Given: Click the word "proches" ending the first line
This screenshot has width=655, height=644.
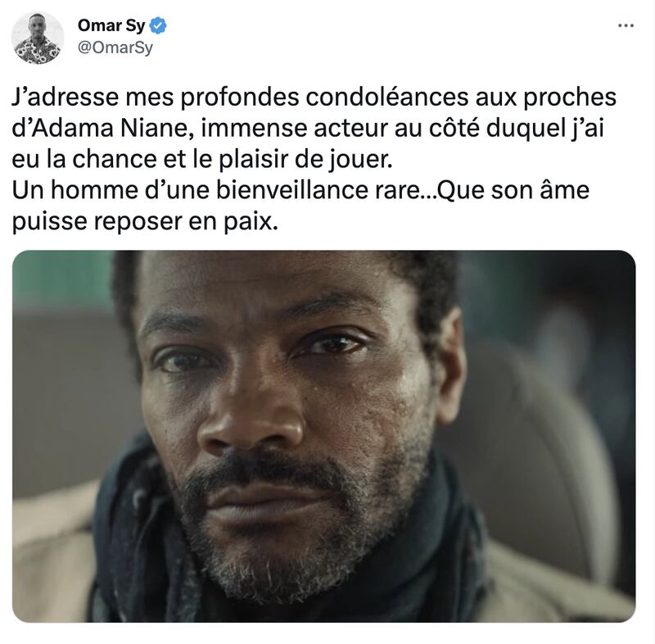Looking at the screenshot, I should click(x=570, y=98).
